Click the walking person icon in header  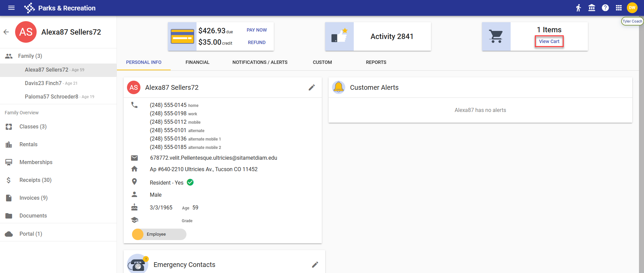(578, 8)
